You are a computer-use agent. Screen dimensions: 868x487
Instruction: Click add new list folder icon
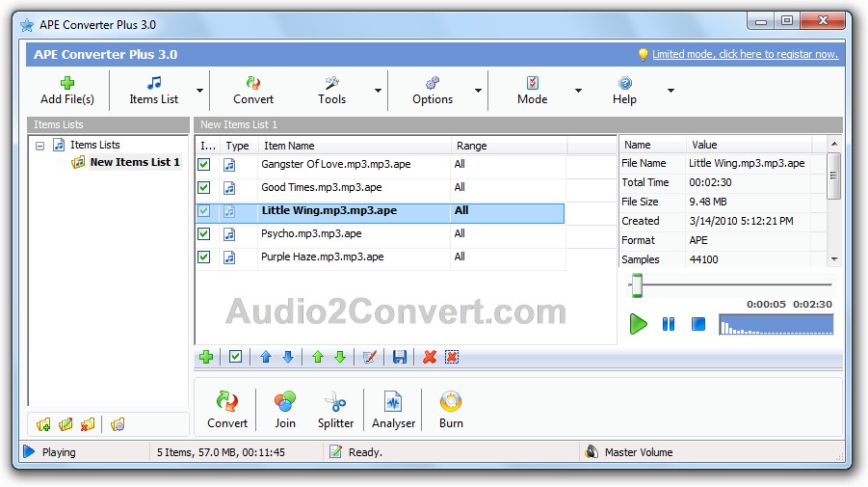click(x=43, y=425)
